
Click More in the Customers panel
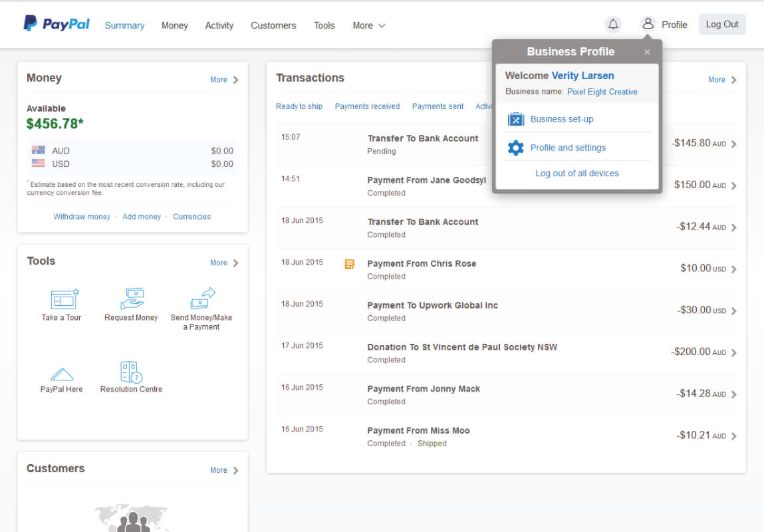pyautogui.click(x=224, y=471)
